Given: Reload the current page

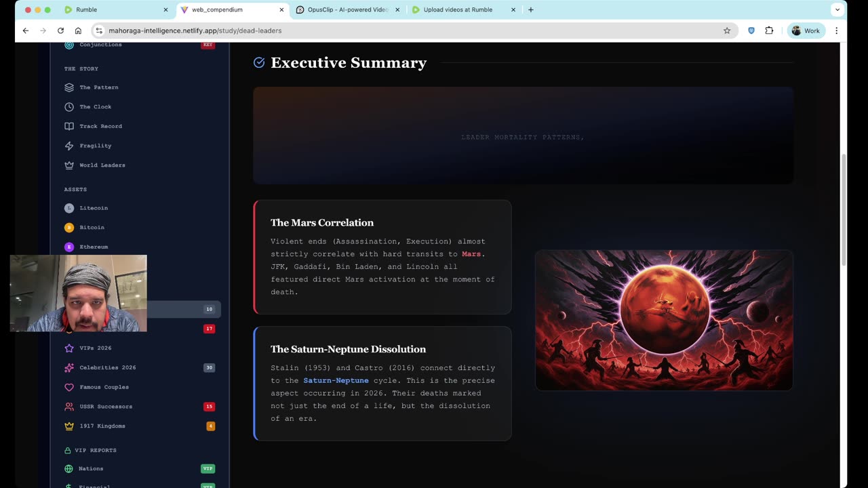Looking at the screenshot, I should tap(61, 30).
